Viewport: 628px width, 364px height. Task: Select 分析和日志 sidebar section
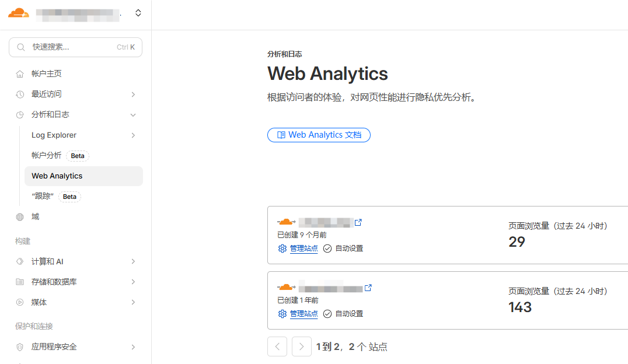(x=50, y=114)
